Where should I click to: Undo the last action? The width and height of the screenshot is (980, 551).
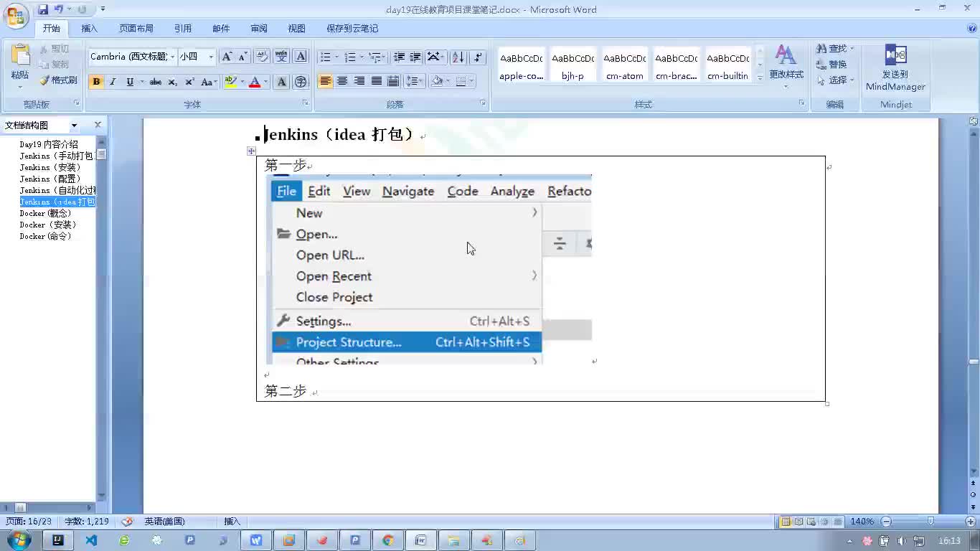tap(58, 9)
